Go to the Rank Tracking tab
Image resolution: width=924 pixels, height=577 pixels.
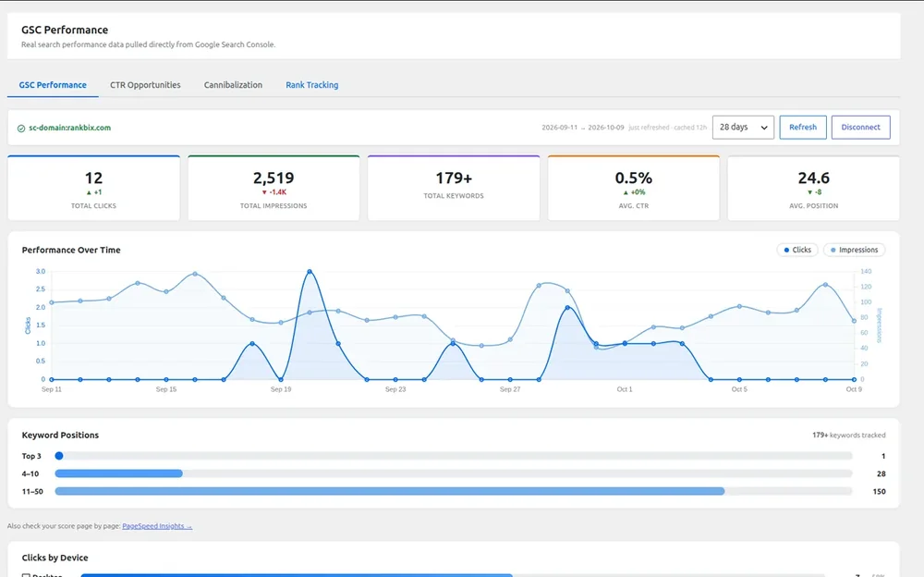[x=311, y=85]
